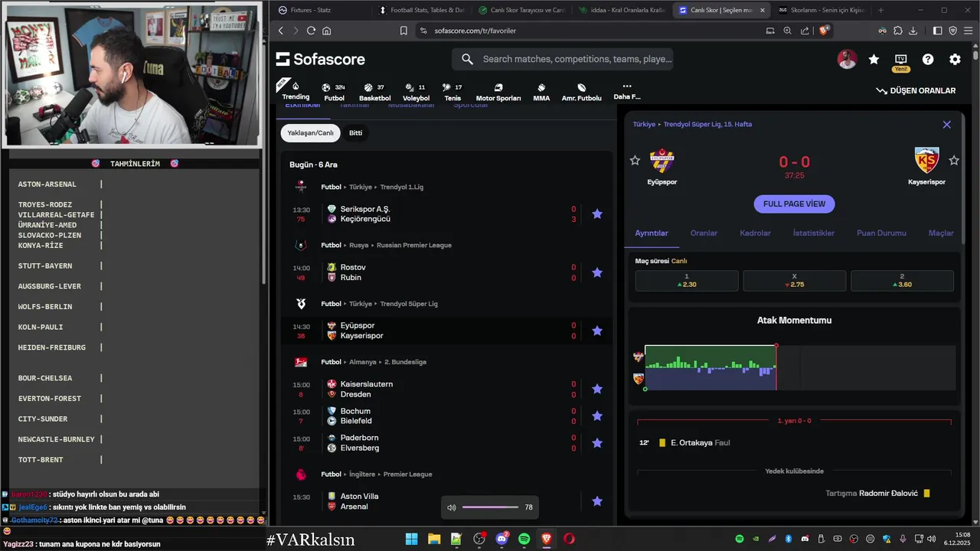Open the DÜŞEN ORANLAR panel
This screenshot has height=551, width=980.
coord(916,90)
